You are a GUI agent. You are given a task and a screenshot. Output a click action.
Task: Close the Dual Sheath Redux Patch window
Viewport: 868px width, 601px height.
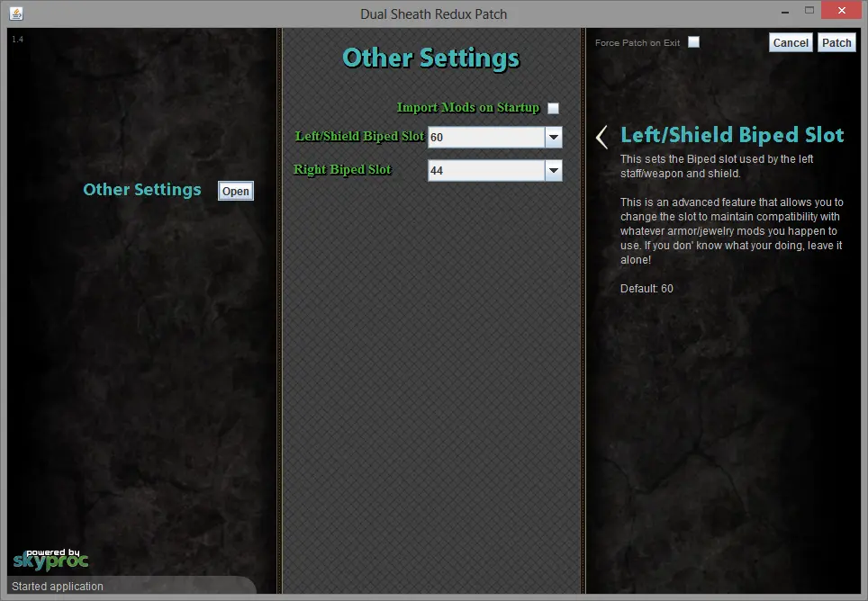[x=842, y=12]
